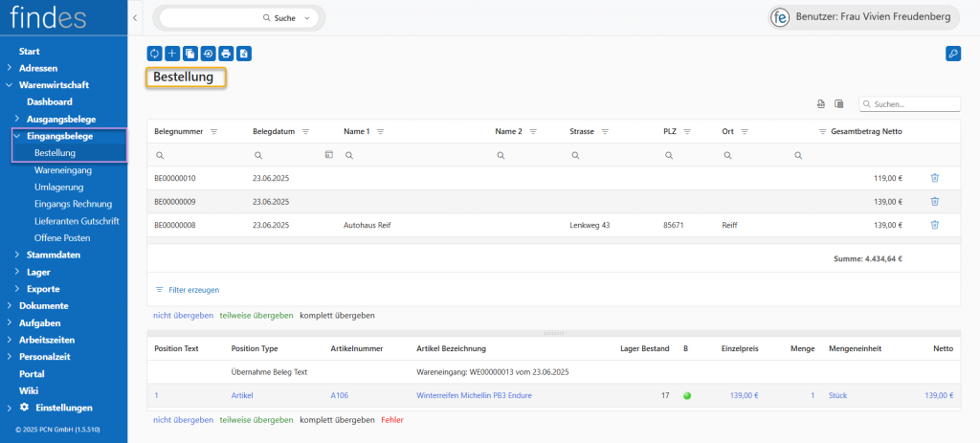Click the export file icon above the table
This screenshot has width=980, height=443.
(820, 104)
